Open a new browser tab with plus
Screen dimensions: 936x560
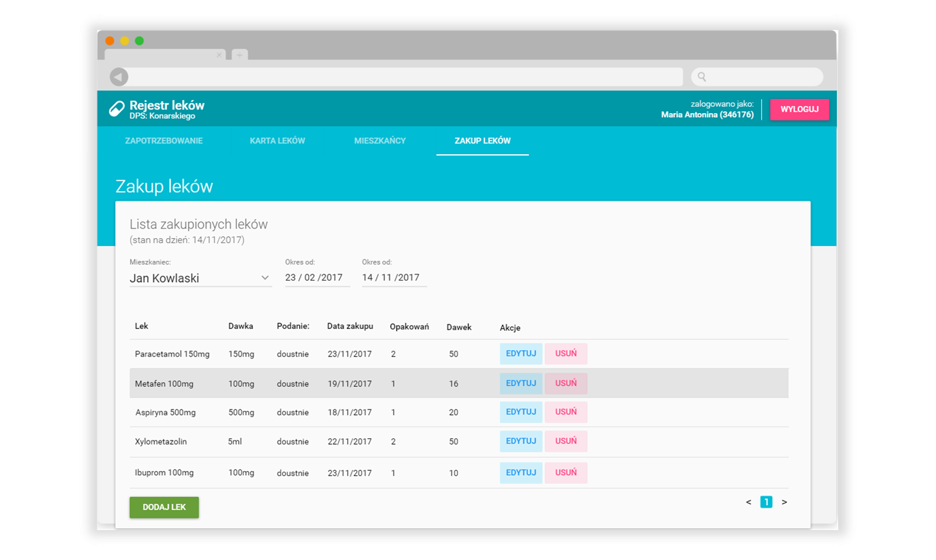coord(240,54)
